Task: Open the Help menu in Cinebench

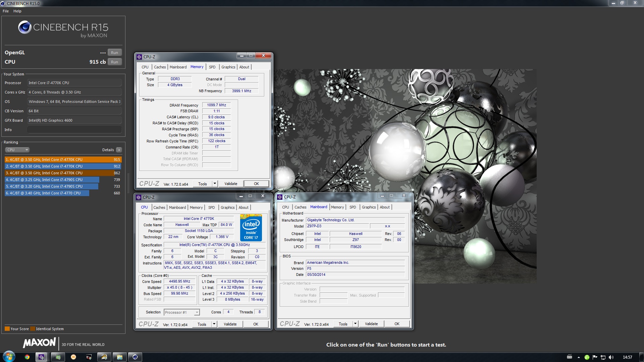Action: point(17,11)
